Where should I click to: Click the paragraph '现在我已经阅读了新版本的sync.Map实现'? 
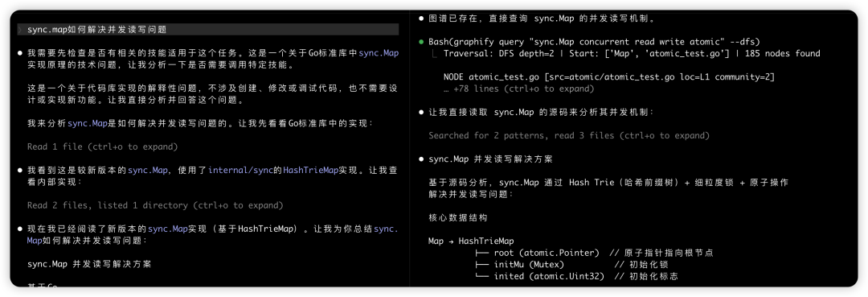click(x=212, y=235)
